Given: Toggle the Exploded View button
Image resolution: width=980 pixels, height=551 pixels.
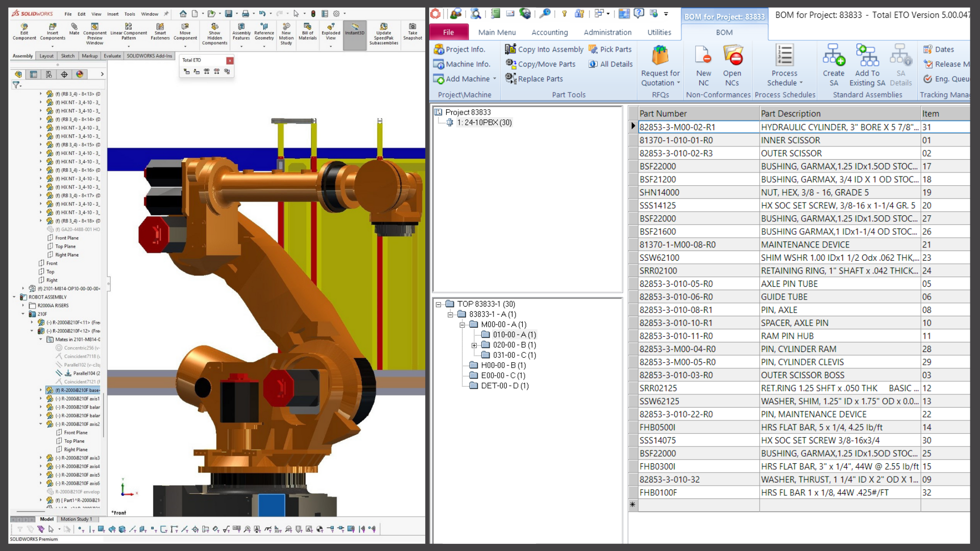Looking at the screenshot, I should (x=331, y=32).
